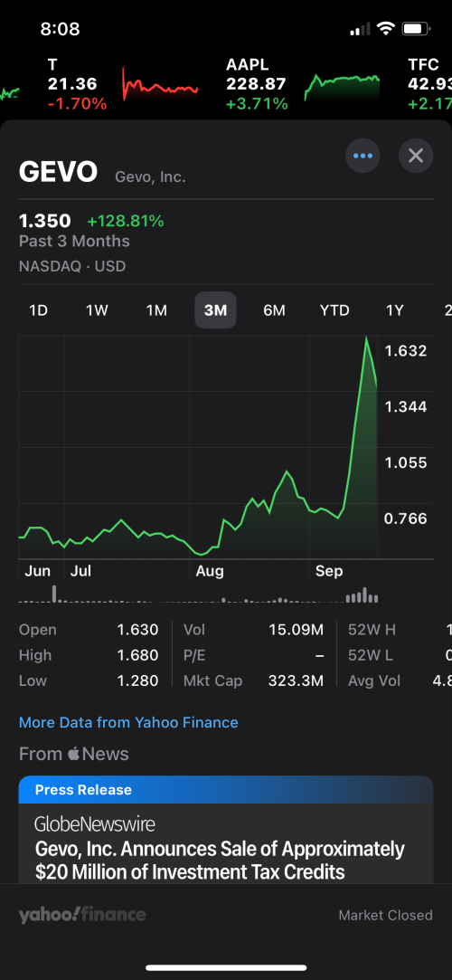Tap the Jul label on chart axis

(80, 571)
